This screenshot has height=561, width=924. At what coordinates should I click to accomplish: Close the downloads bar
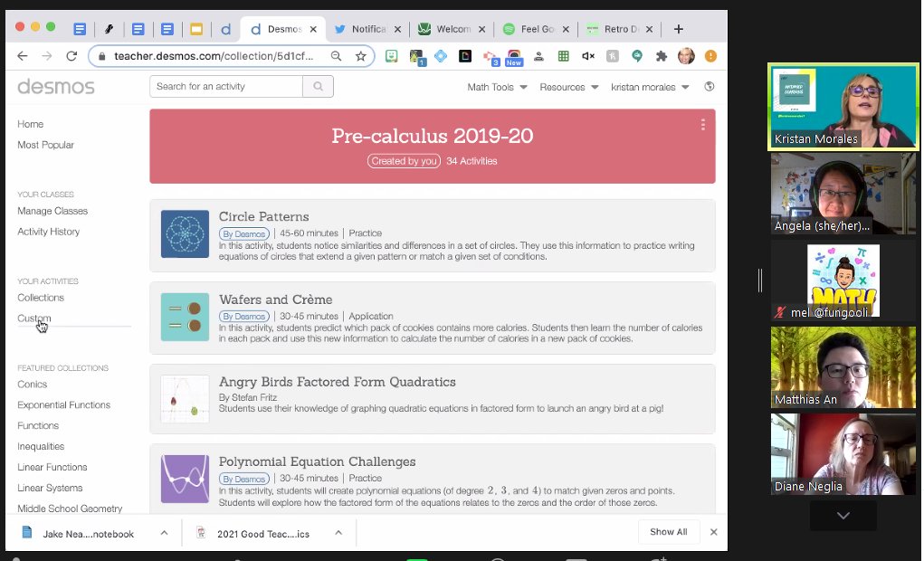pyautogui.click(x=714, y=532)
